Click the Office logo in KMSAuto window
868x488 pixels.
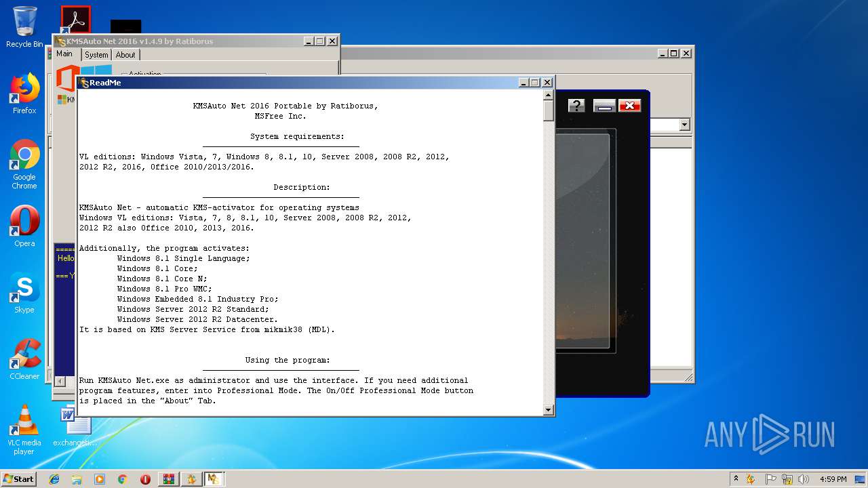click(x=65, y=78)
